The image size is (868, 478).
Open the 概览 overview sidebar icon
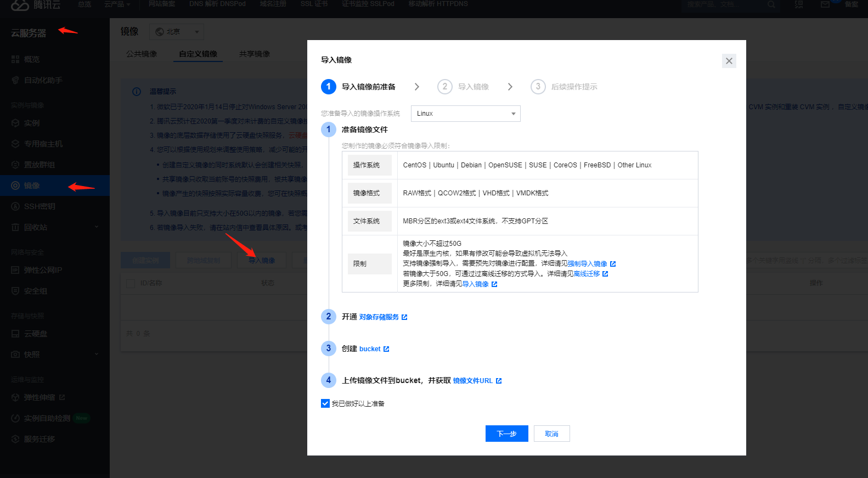15,59
